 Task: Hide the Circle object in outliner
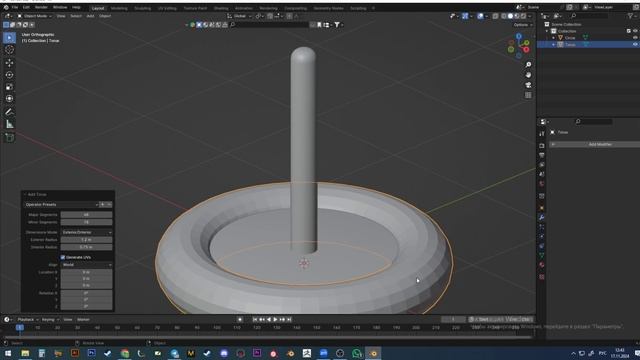[x=635, y=38]
